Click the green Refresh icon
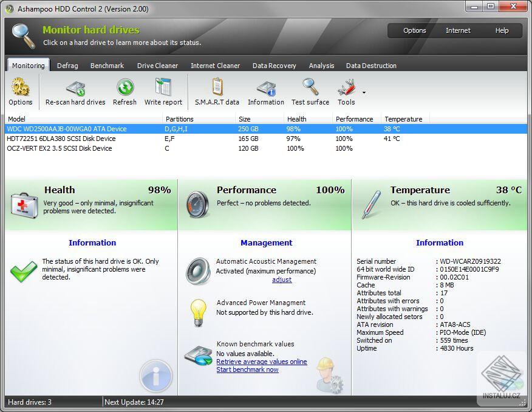This screenshot has height=412, width=532. [x=125, y=88]
